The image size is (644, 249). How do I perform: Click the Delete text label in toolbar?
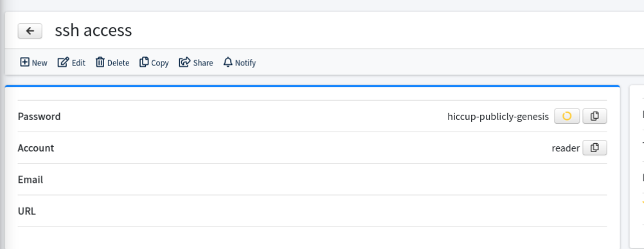[x=118, y=63]
